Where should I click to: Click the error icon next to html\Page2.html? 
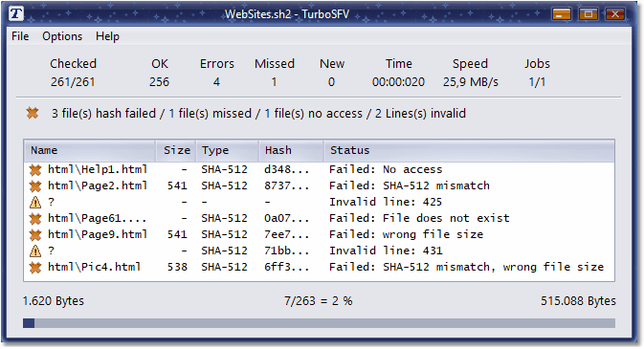[x=35, y=186]
